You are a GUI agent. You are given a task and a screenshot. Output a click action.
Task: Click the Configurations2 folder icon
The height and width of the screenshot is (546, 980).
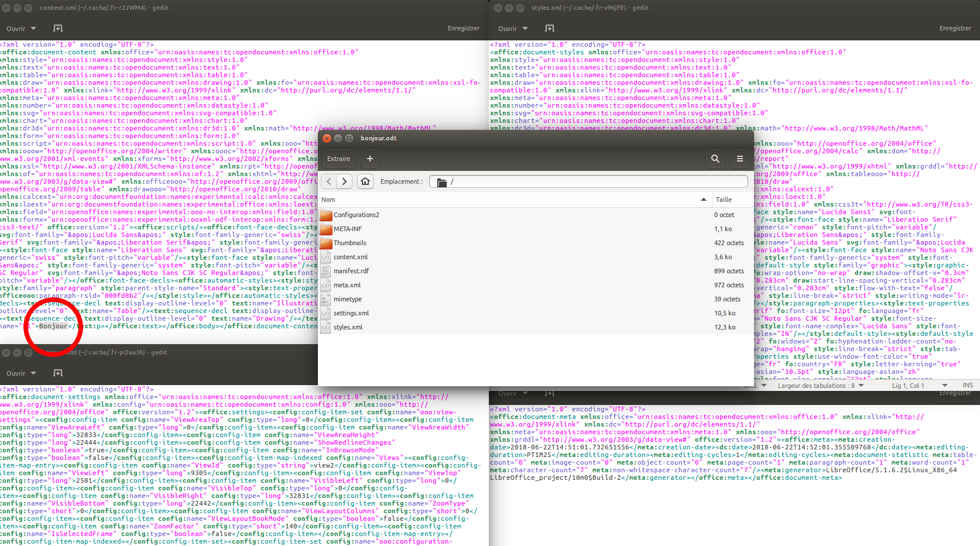tap(326, 215)
